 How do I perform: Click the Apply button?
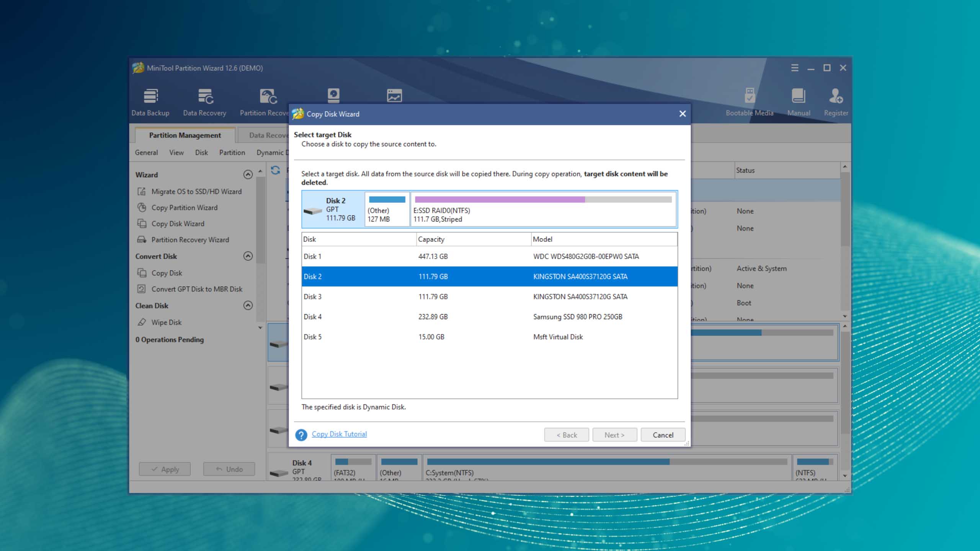165,469
